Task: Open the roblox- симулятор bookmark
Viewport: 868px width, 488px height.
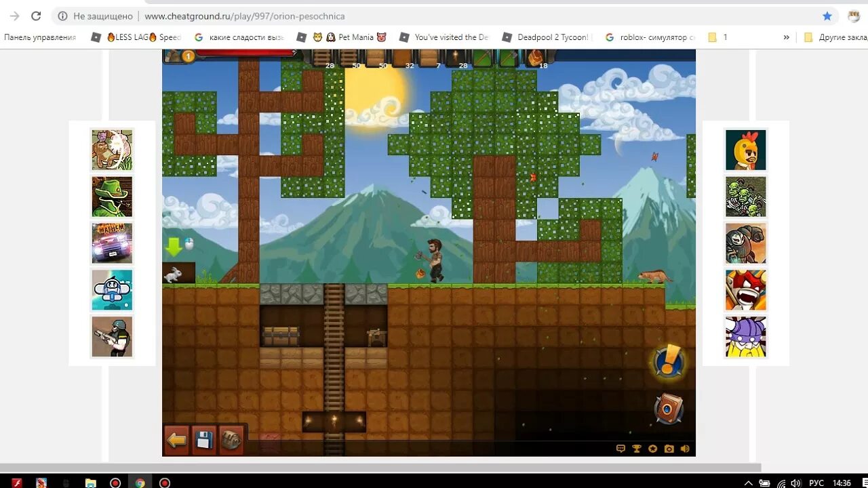Action: click(650, 37)
